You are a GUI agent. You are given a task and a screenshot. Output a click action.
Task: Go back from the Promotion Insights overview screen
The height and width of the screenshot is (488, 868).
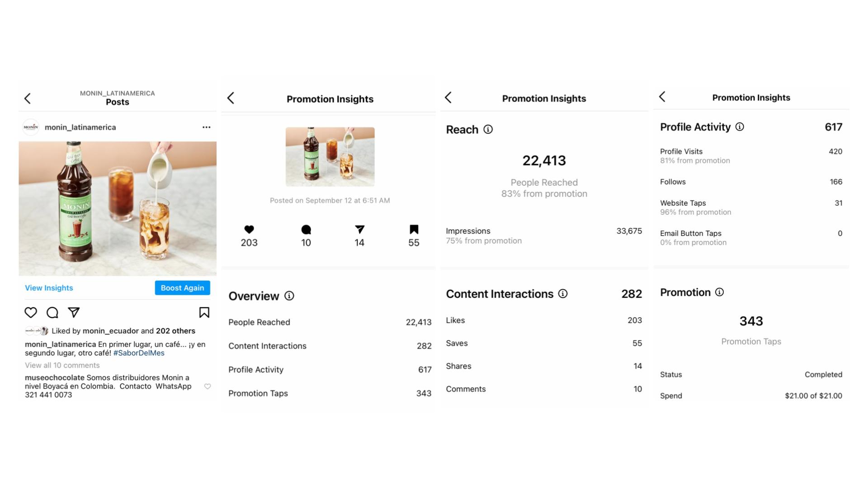pyautogui.click(x=231, y=98)
